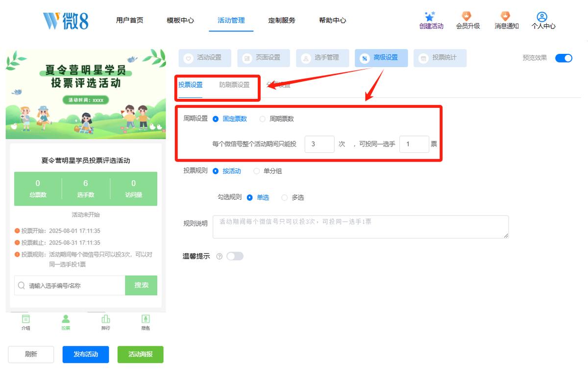
Task: Open 活动管理 in top navigation
Action: [231, 20]
